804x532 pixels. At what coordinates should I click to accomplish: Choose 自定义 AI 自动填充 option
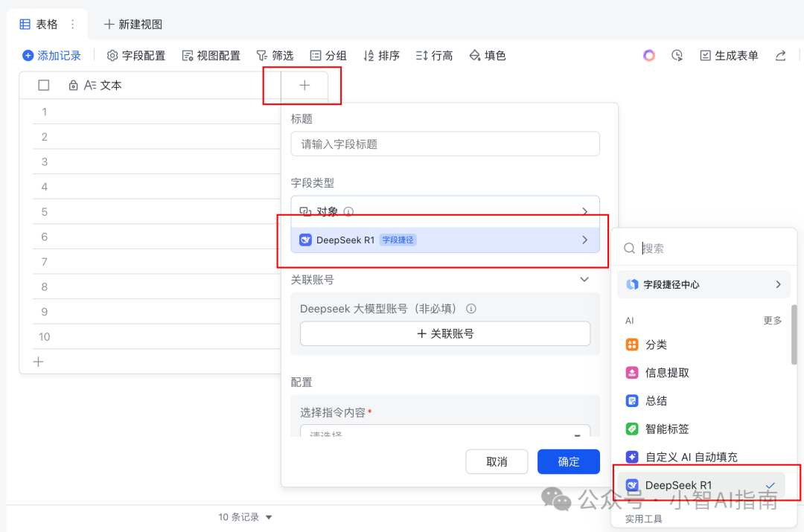click(x=691, y=457)
